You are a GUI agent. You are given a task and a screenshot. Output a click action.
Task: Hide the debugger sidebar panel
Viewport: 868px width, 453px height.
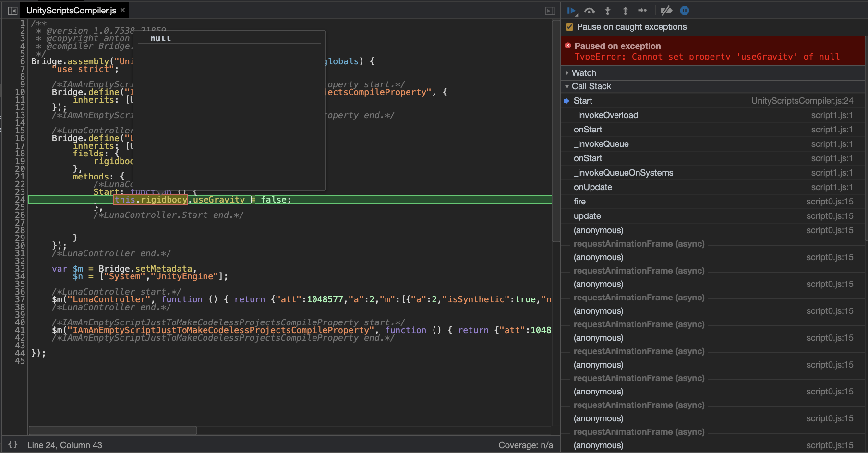pyautogui.click(x=550, y=11)
